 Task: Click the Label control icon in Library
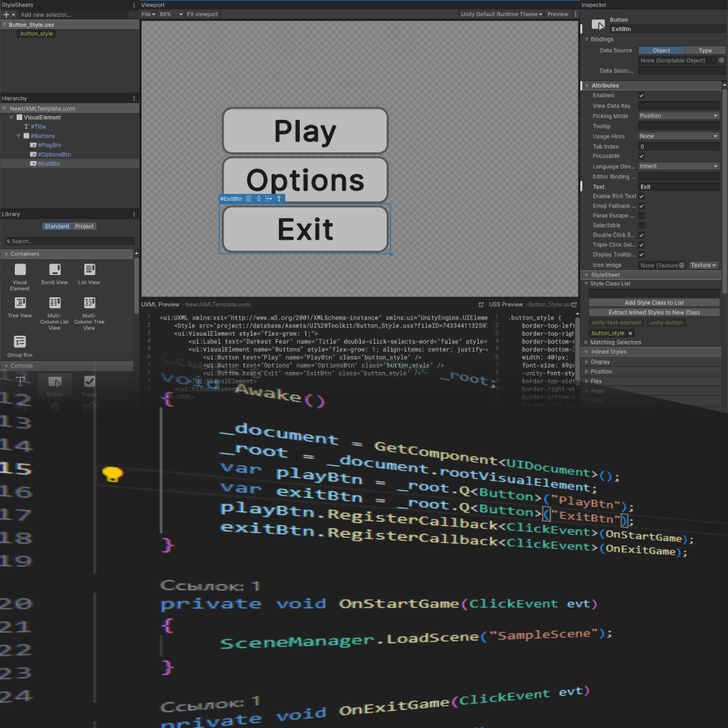pos(20,382)
